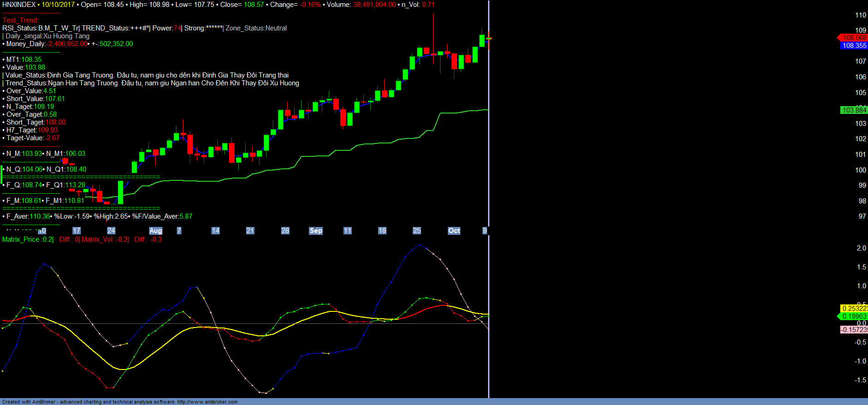Screen dimensions: 868x405
Task: Click the Sep month label on date axis
Action: pos(316,231)
